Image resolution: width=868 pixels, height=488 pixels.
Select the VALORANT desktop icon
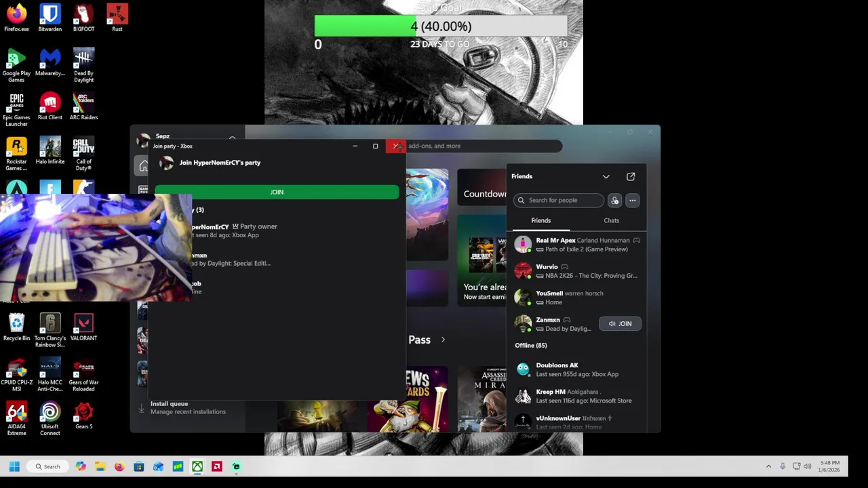click(83, 327)
